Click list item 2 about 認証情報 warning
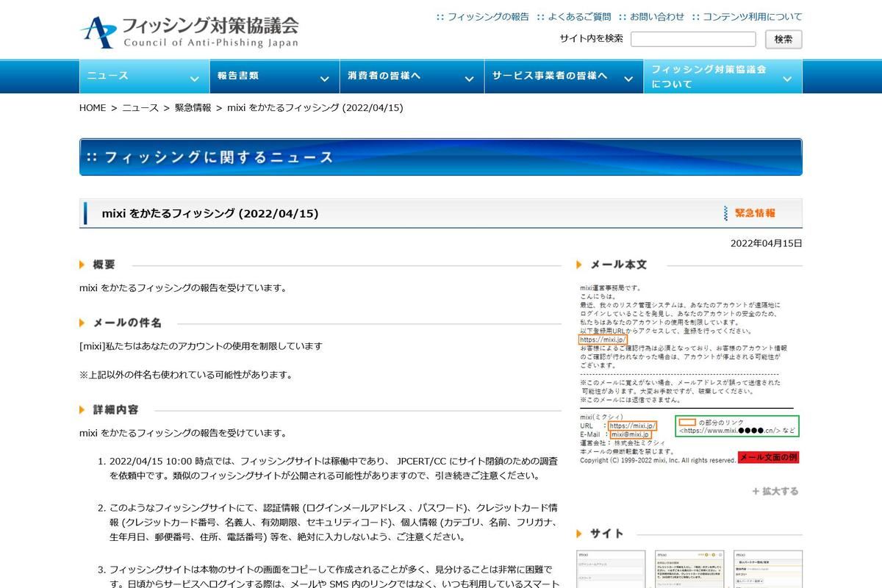882x588 pixels. [334, 522]
